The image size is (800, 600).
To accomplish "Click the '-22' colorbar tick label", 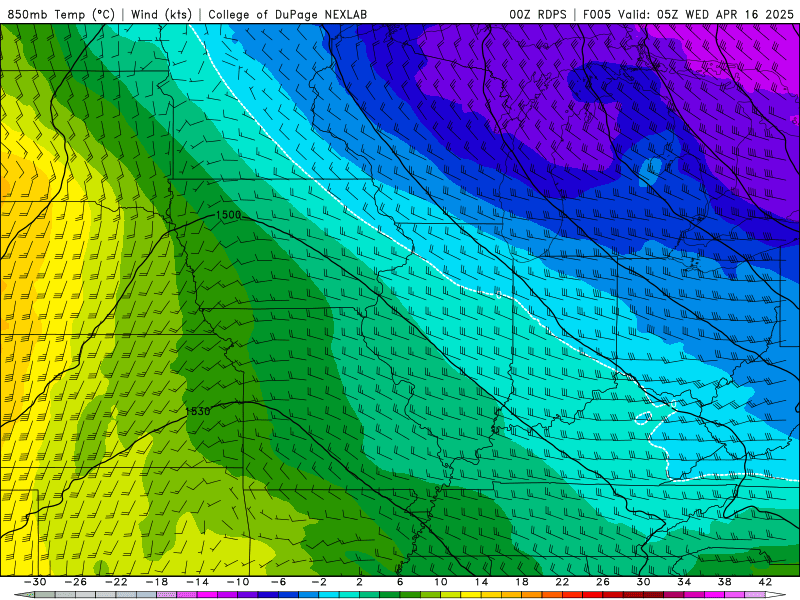I will tap(116, 582).
